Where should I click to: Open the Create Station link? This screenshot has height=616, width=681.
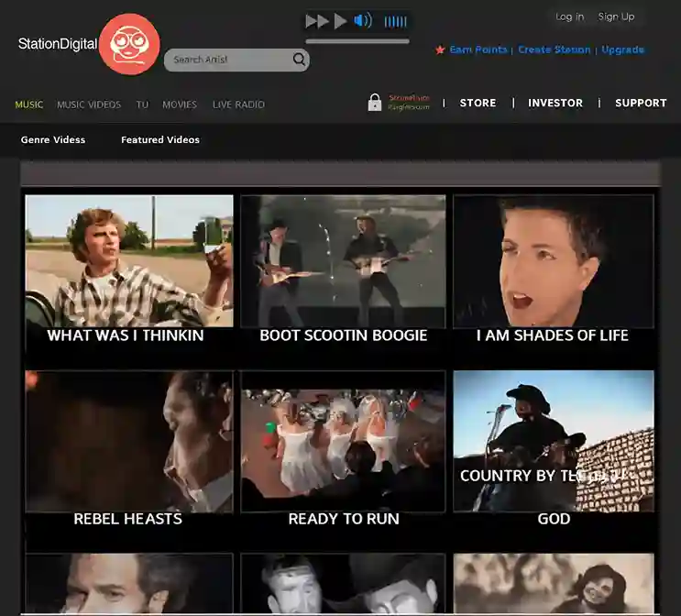[x=554, y=49]
